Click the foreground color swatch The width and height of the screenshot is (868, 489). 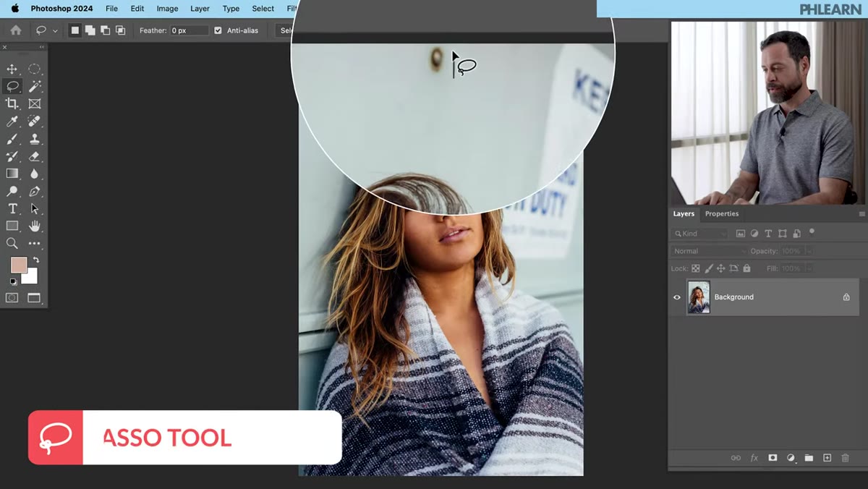click(x=18, y=265)
